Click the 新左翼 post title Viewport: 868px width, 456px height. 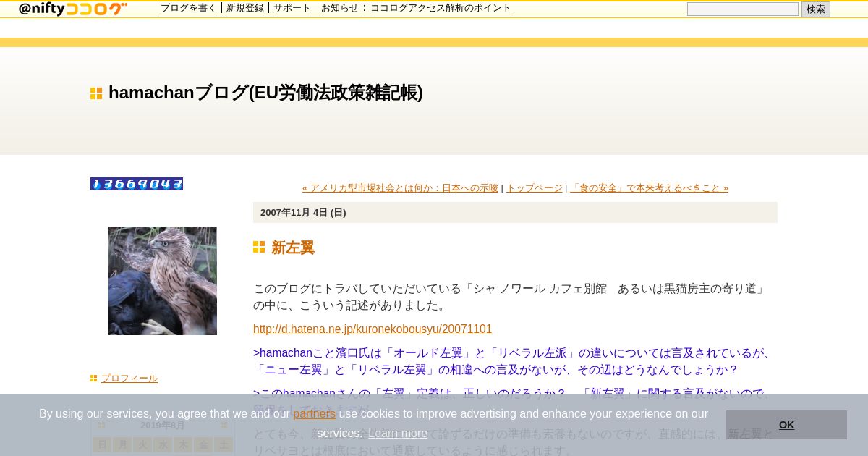point(293,248)
